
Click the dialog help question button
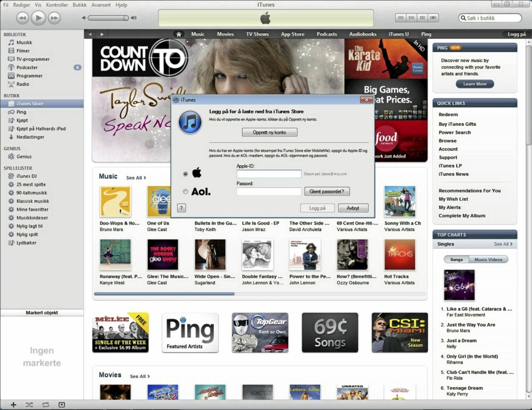click(x=181, y=208)
